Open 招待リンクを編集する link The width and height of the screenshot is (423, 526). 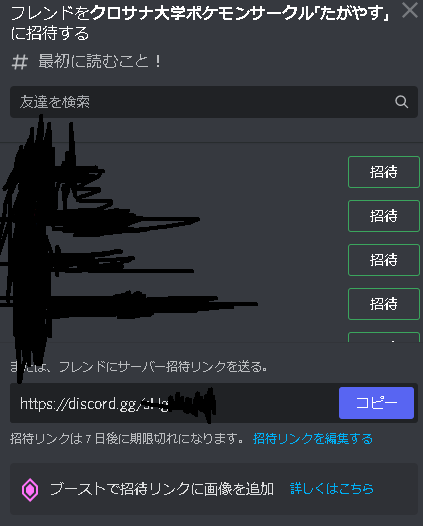(x=313, y=439)
